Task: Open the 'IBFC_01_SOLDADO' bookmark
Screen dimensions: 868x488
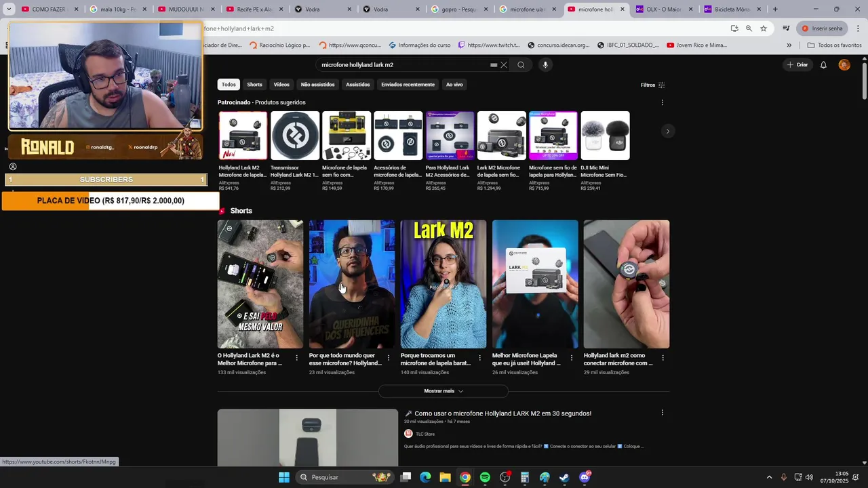Action: pos(628,45)
